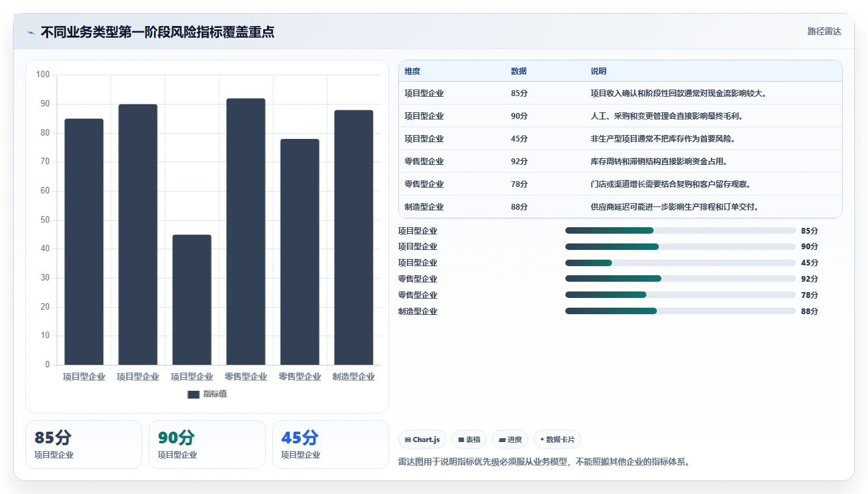Click the 数据 table column header
The height and width of the screenshot is (494, 868).
pyautogui.click(x=519, y=71)
